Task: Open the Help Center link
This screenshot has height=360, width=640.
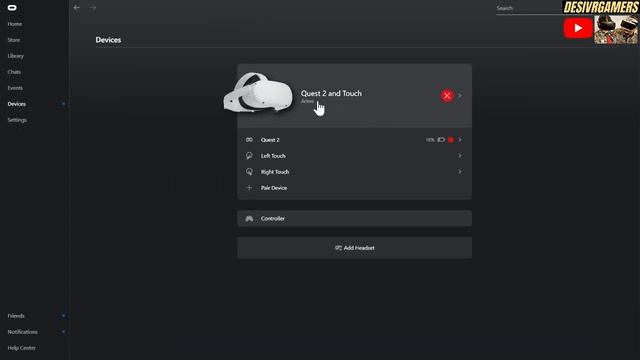Action: tap(22, 348)
